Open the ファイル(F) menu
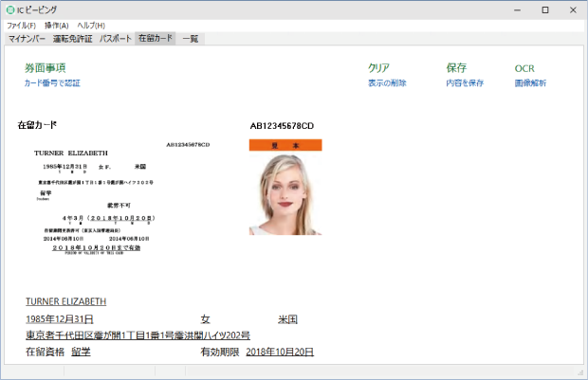588x380 pixels. (x=22, y=26)
